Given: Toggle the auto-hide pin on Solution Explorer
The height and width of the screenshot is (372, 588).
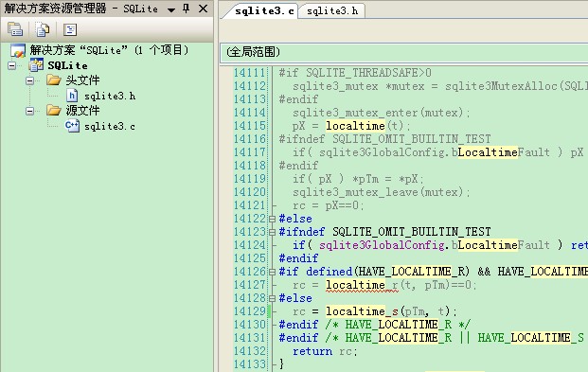Looking at the screenshot, I should click(186, 9).
